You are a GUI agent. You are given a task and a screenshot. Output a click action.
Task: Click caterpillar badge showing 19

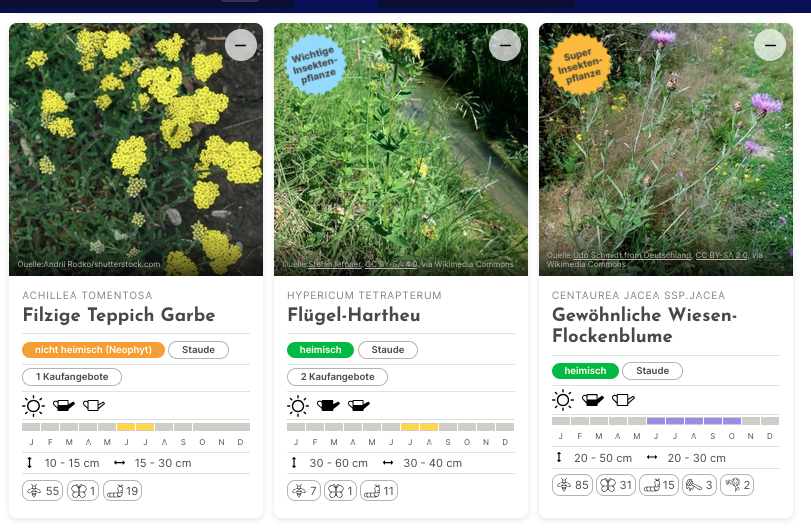[x=123, y=491]
